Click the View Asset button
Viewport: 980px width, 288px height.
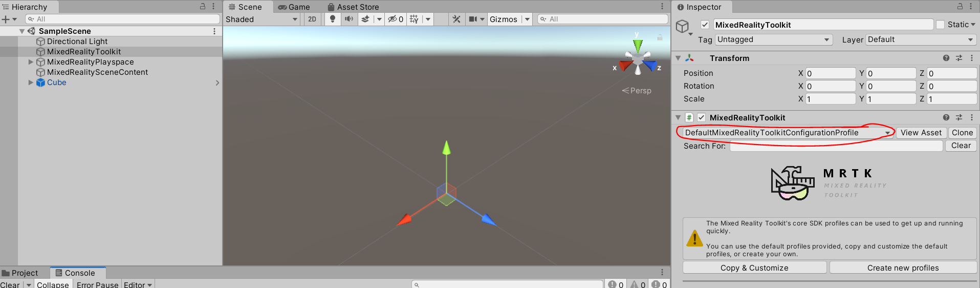pyautogui.click(x=921, y=133)
